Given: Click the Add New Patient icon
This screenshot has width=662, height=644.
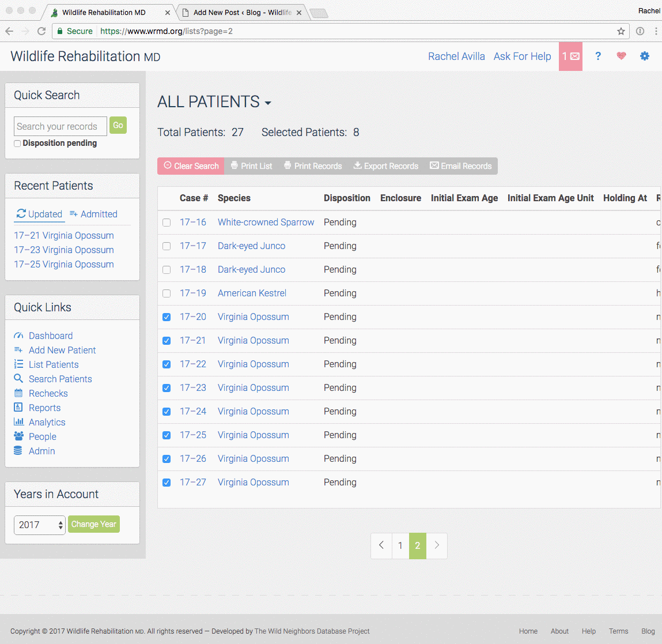Looking at the screenshot, I should tap(18, 350).
